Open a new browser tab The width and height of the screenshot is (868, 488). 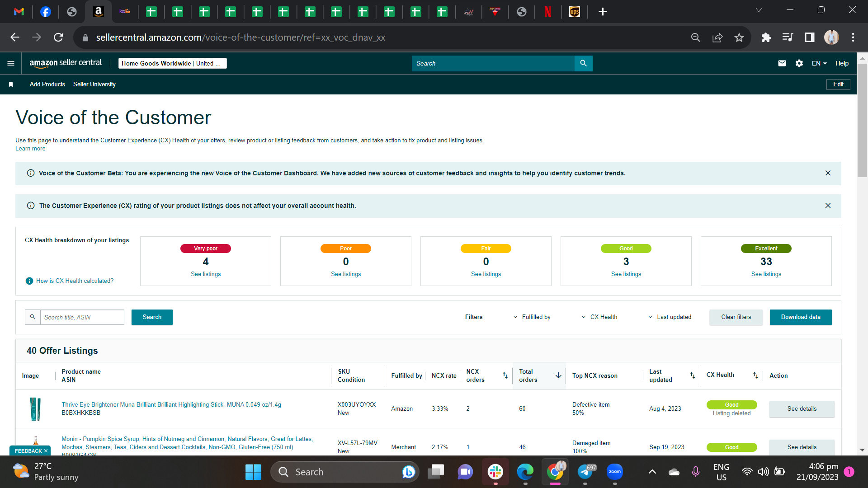(603, 12)
